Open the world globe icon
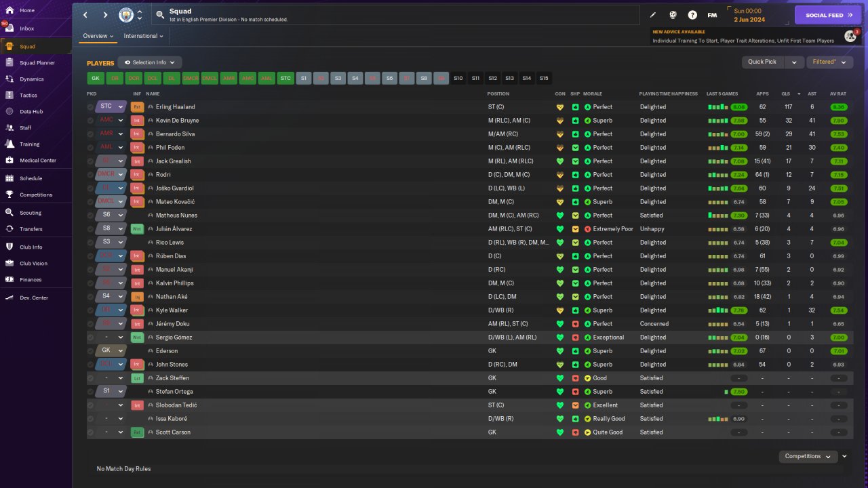The image size is (868, 488). 673,15
